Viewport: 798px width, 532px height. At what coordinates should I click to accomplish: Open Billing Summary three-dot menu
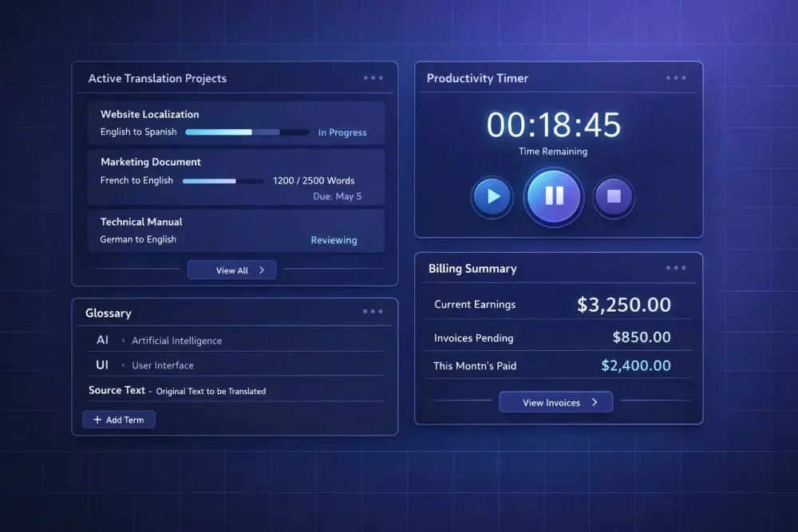pyautogui.click(x=675, y=269)
